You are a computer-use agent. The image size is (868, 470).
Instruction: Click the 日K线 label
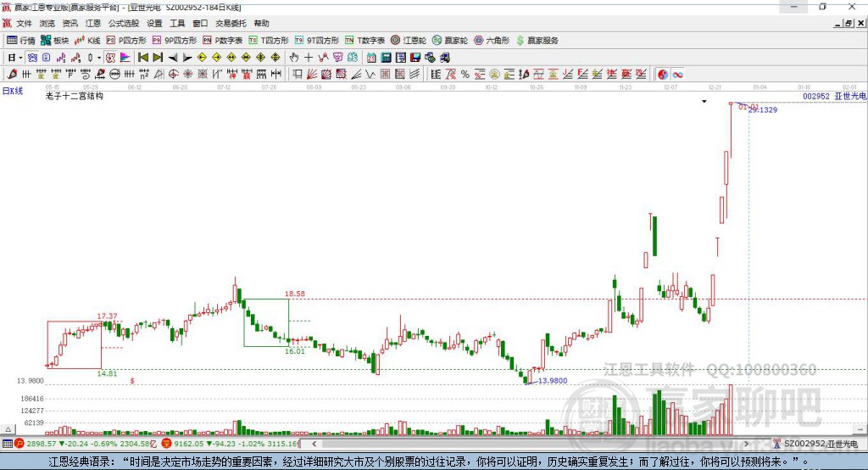point(13,91)
